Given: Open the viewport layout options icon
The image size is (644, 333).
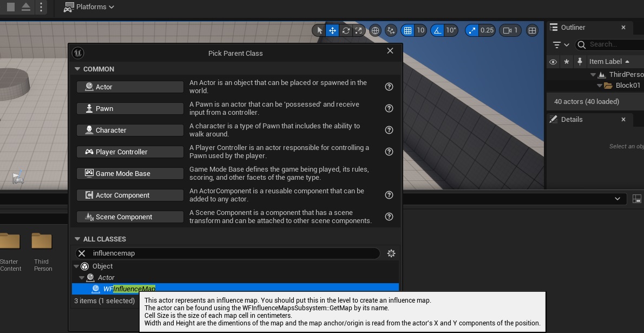Looking at the screenshot, I should (x=533, y=30).
